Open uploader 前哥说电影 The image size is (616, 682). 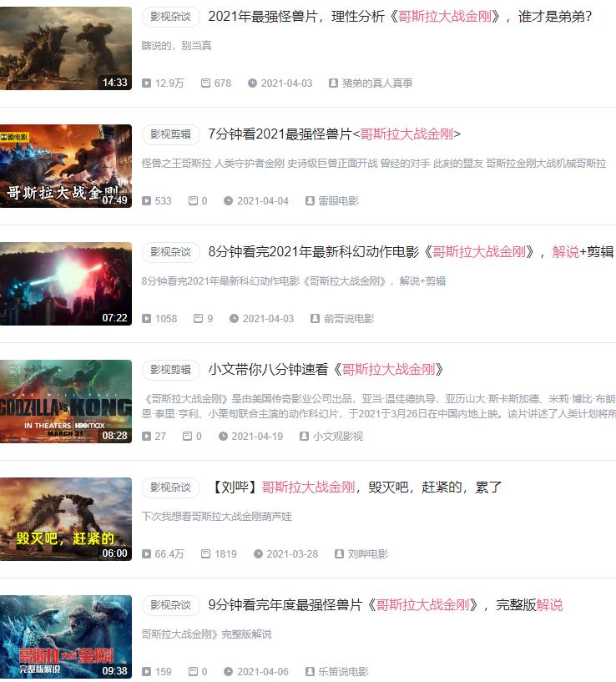[349, 319]
